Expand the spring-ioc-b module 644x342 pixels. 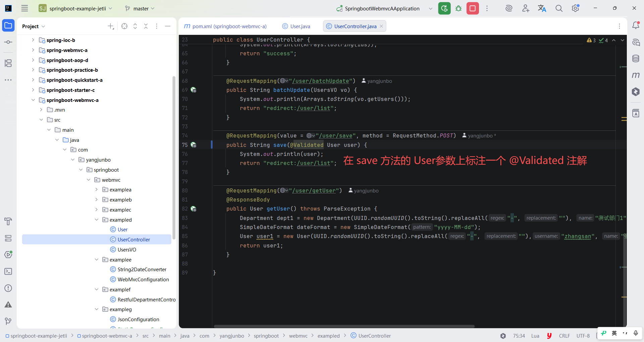pyautogui.click(x=33, y=40)
